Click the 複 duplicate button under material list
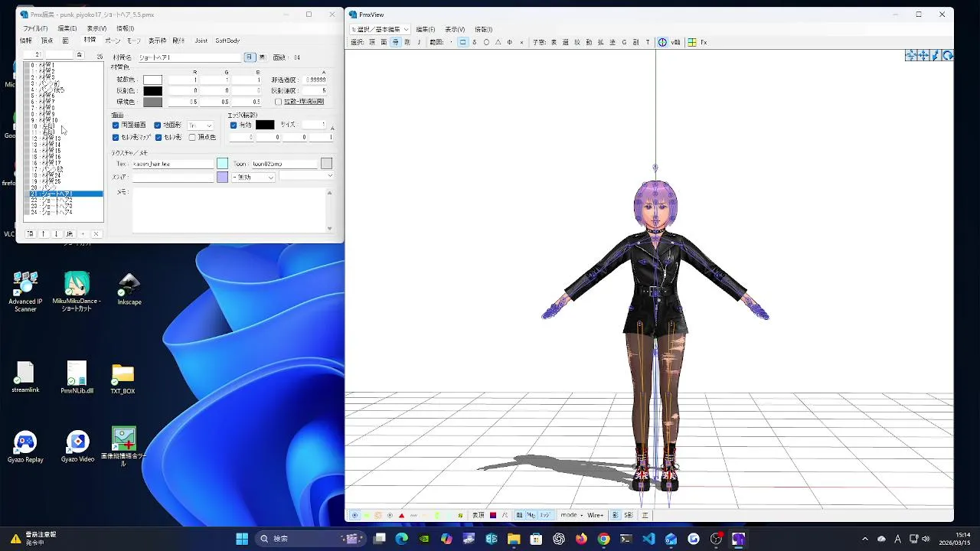Image resolution: width=980 pixels, height=551 pixels. tap(70, 234)
